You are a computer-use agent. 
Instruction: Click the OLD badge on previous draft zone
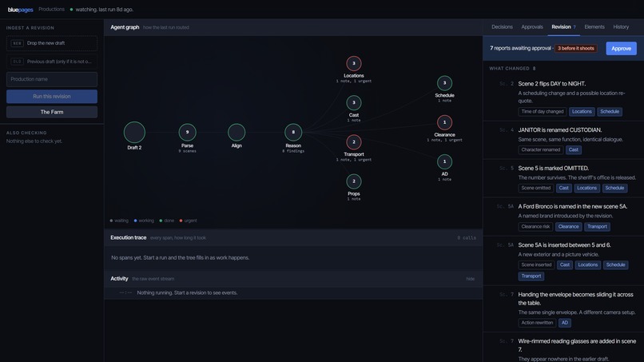[17, 62]
